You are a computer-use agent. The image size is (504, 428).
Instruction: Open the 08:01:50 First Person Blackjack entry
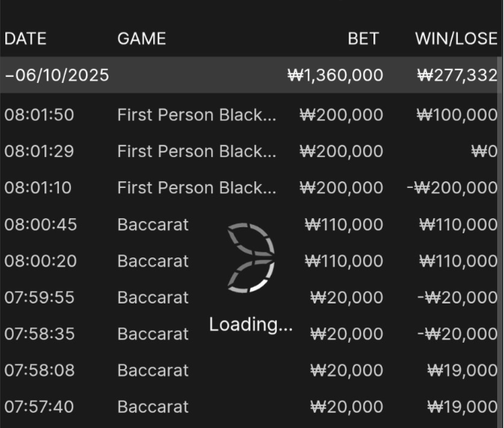click(196, 115)
